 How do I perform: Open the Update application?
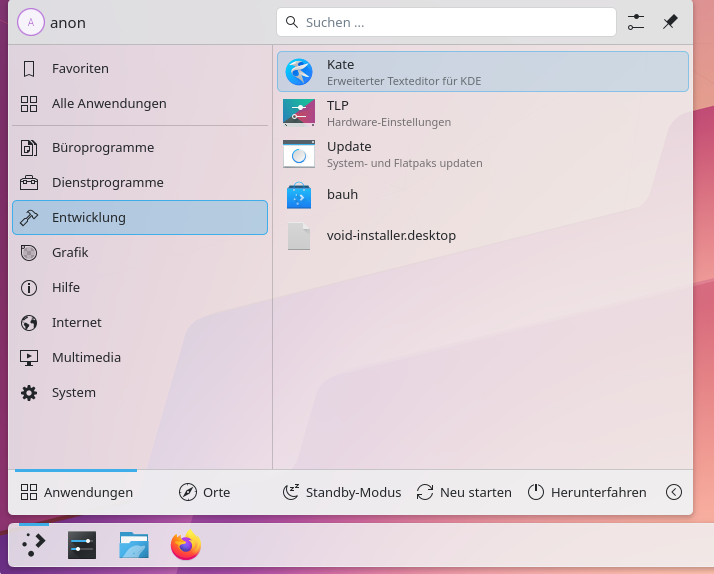click(482, 154)
